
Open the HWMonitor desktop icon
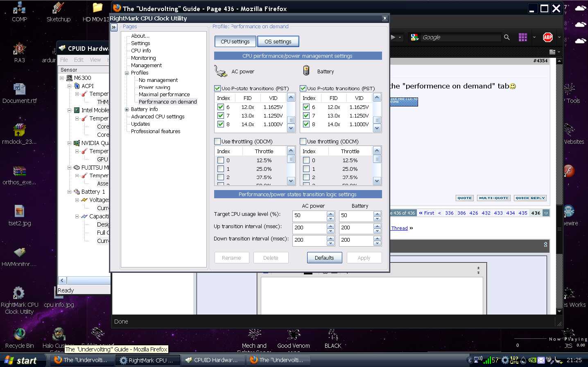(x=19, y=253)
